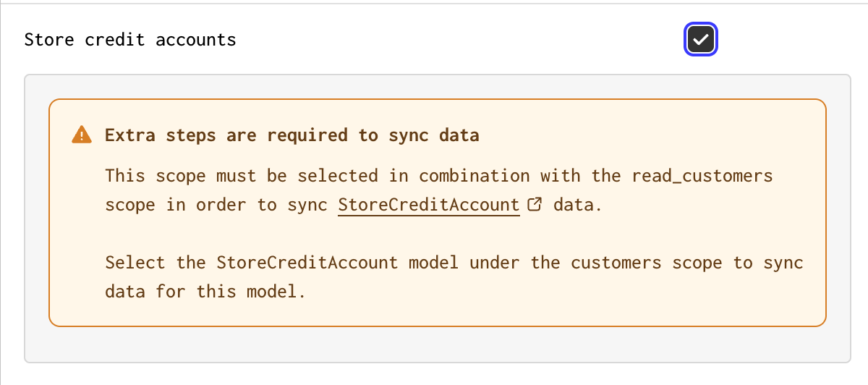Click the "Store credit accounts" label text
868x385 pixels.
[x=130, y=39]
